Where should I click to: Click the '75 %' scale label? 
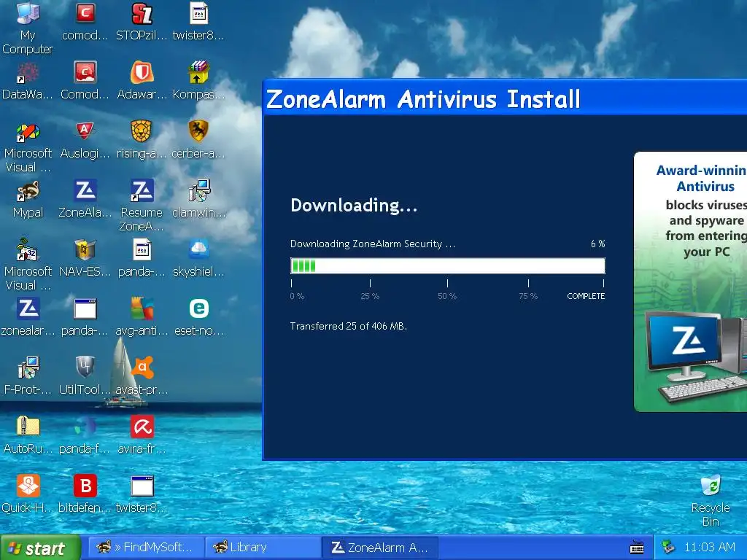pos(528,296)
